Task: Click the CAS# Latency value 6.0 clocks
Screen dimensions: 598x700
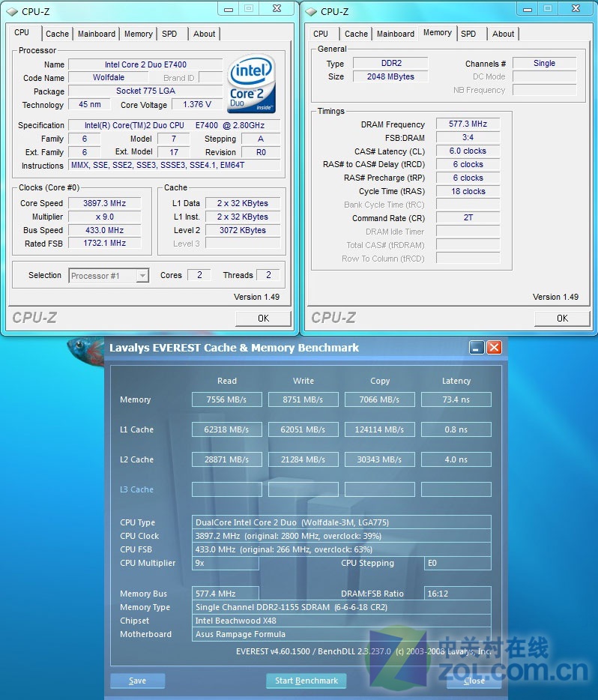Action: click(468, 151)
